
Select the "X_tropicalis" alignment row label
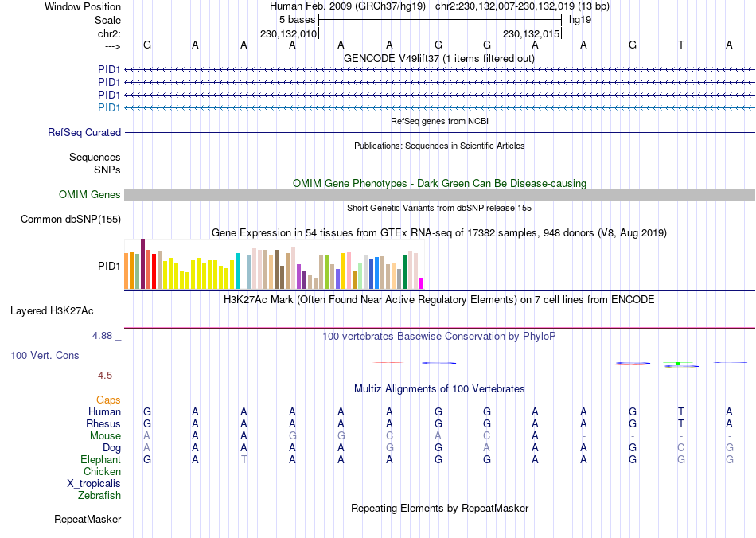(94, 484)
